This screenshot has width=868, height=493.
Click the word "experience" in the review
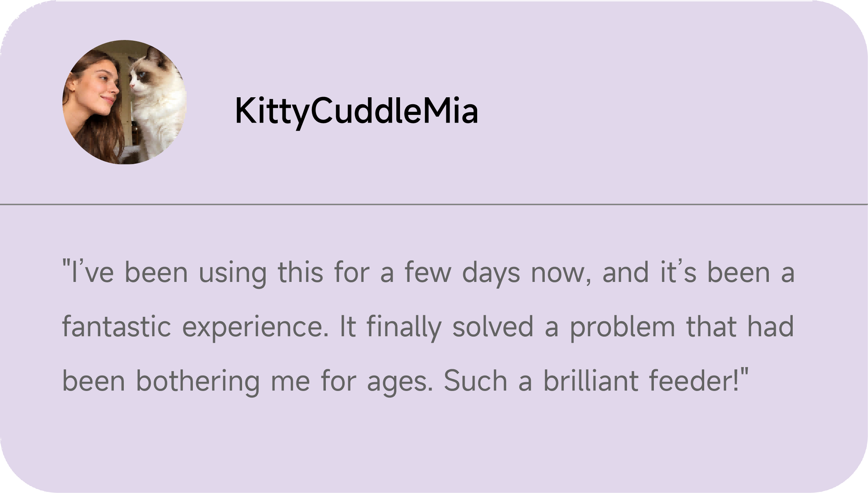pos(255,327)
